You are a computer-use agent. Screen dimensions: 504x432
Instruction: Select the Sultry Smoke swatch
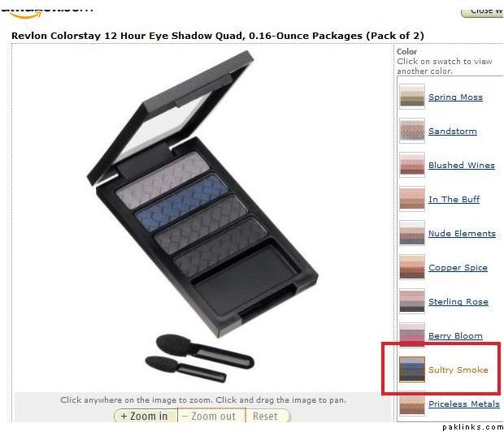412,369
